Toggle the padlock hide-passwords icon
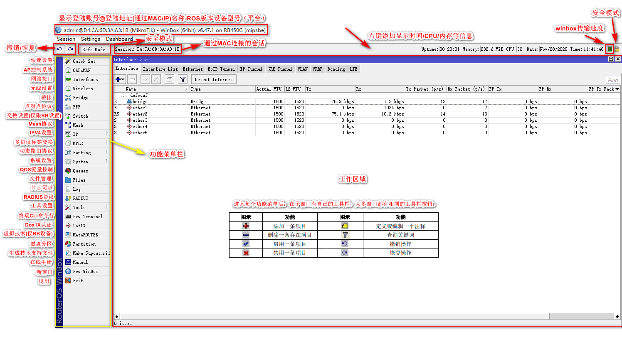 617,49
